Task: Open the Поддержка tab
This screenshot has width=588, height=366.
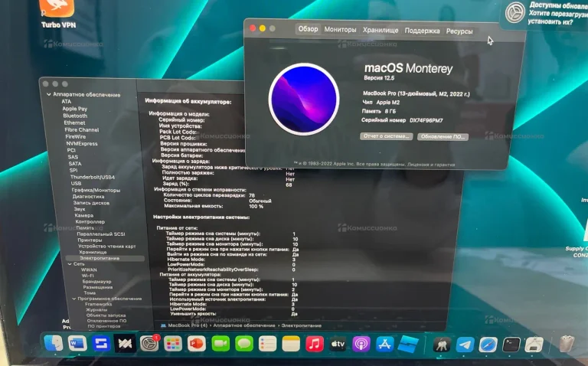Action: (x=422, y=31)
